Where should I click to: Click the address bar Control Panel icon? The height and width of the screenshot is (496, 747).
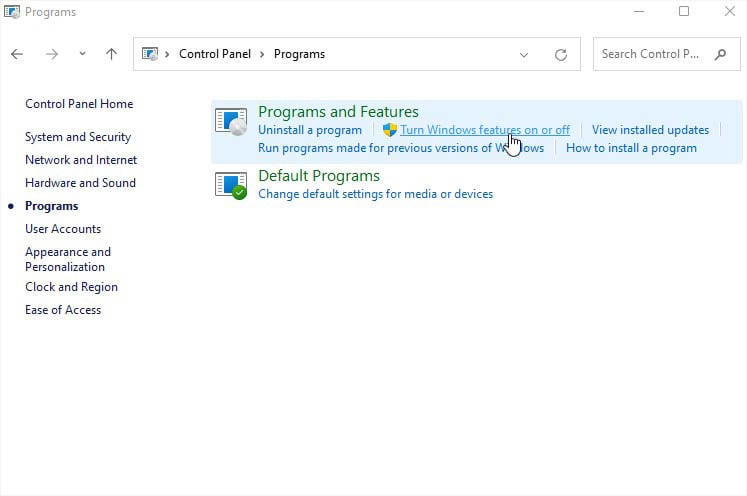click(150, 54)
